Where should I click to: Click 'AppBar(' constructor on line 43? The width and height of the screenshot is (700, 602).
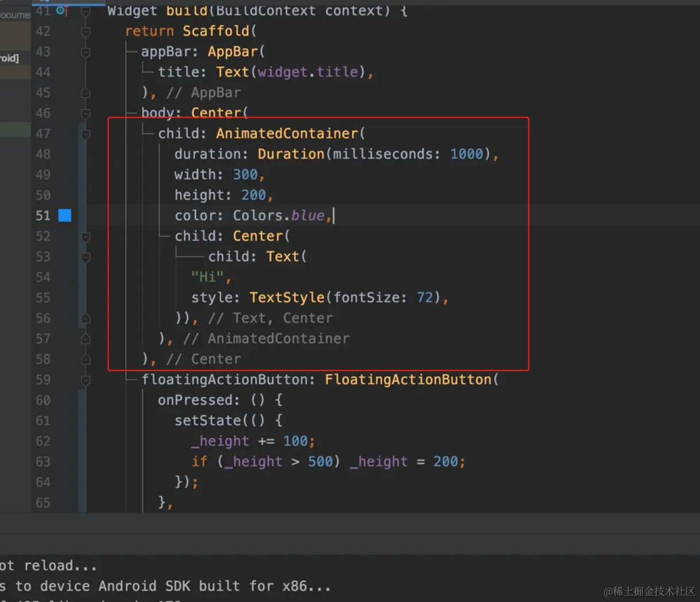[236, 52]
